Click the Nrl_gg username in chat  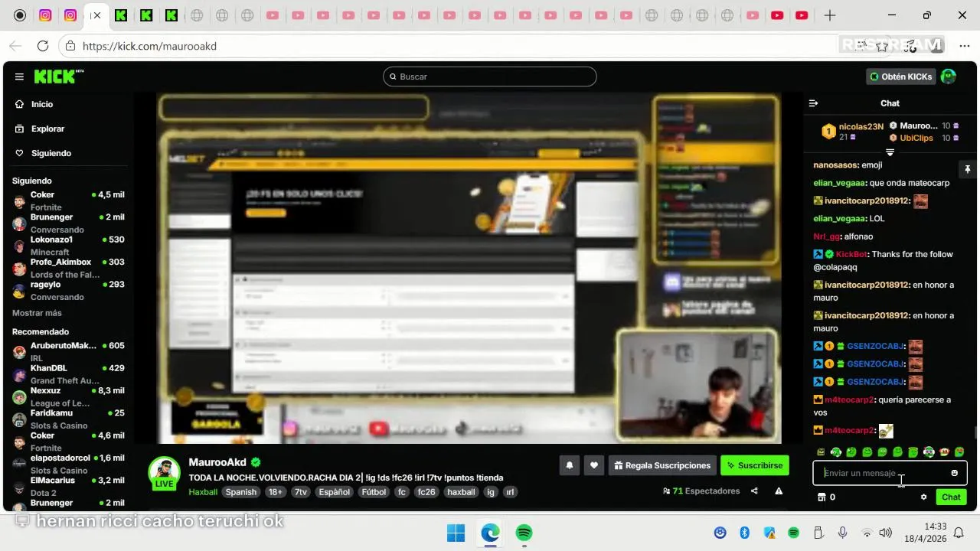click(826, 236)
